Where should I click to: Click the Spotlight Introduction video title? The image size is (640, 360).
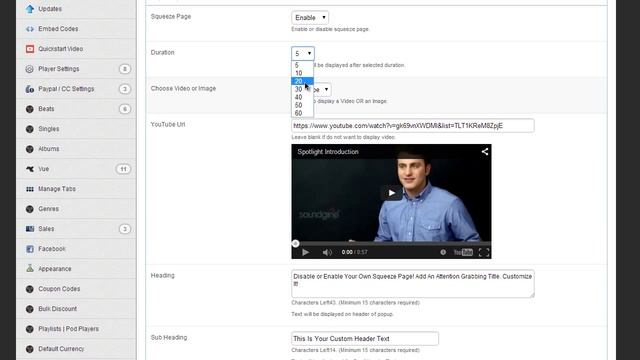tap(328, 152)
